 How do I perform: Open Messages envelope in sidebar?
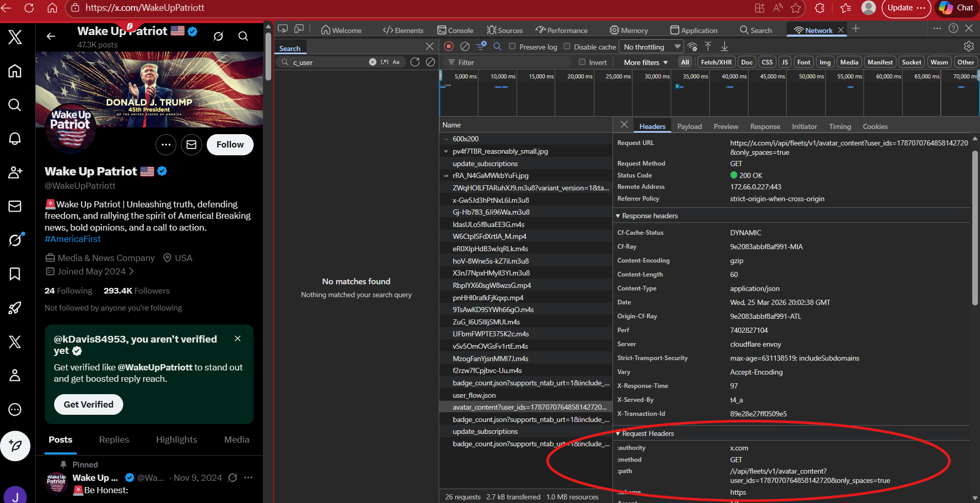click(x=15, y=206)
